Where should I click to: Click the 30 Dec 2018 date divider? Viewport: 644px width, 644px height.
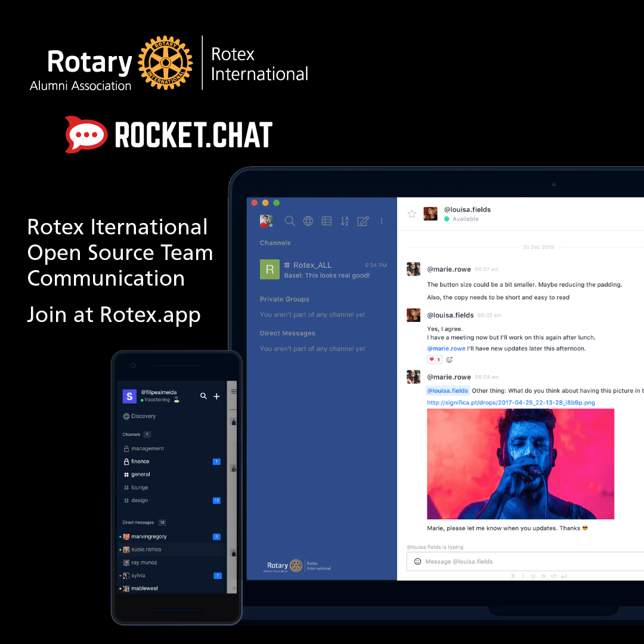(538, 247)
